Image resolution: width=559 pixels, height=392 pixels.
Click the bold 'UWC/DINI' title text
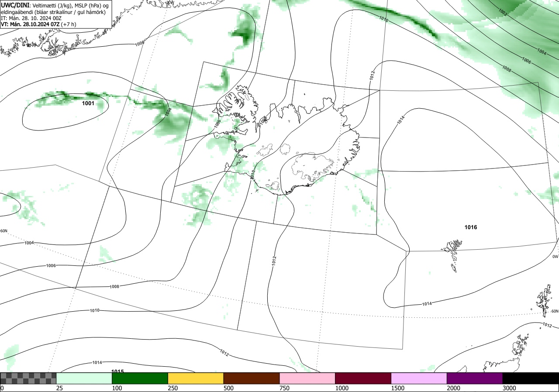coord(15,5)
